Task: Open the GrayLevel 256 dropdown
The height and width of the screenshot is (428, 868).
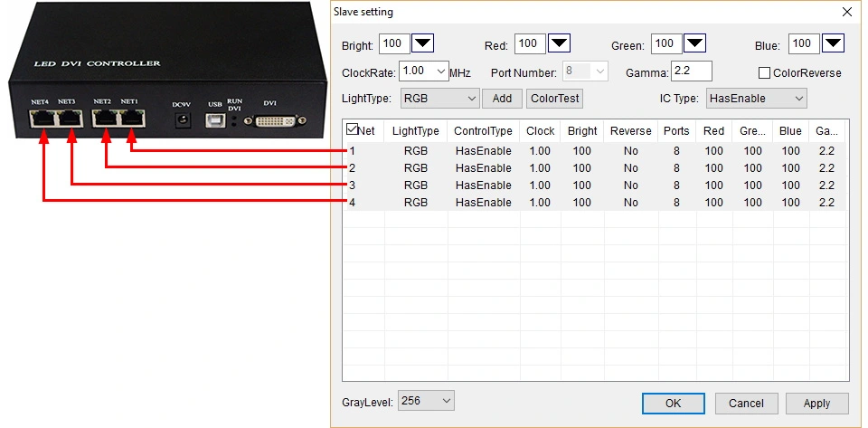Action: pos(426,401)
